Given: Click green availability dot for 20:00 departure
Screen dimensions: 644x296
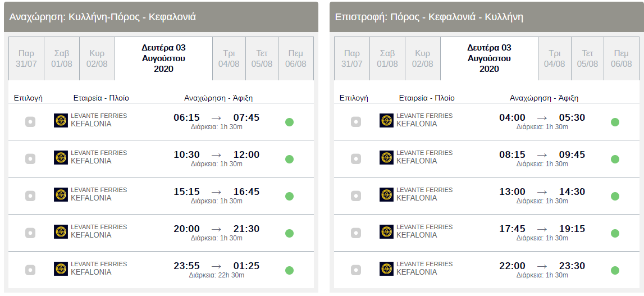Looking at the screenshot, I should (289, 233).
